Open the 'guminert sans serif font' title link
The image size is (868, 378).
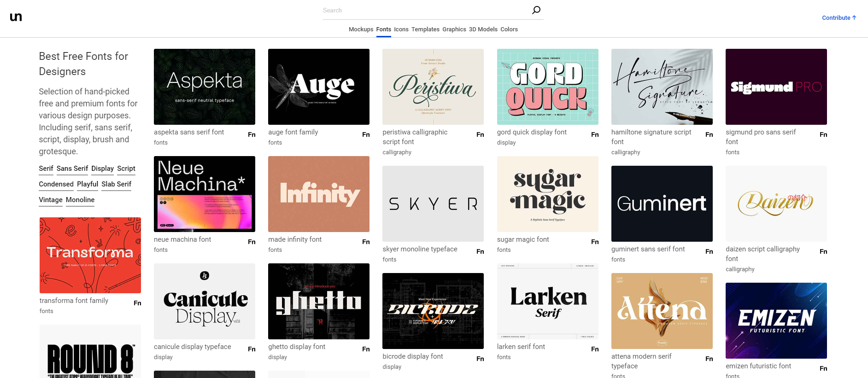pyautogui.click(x=648, y=249)
